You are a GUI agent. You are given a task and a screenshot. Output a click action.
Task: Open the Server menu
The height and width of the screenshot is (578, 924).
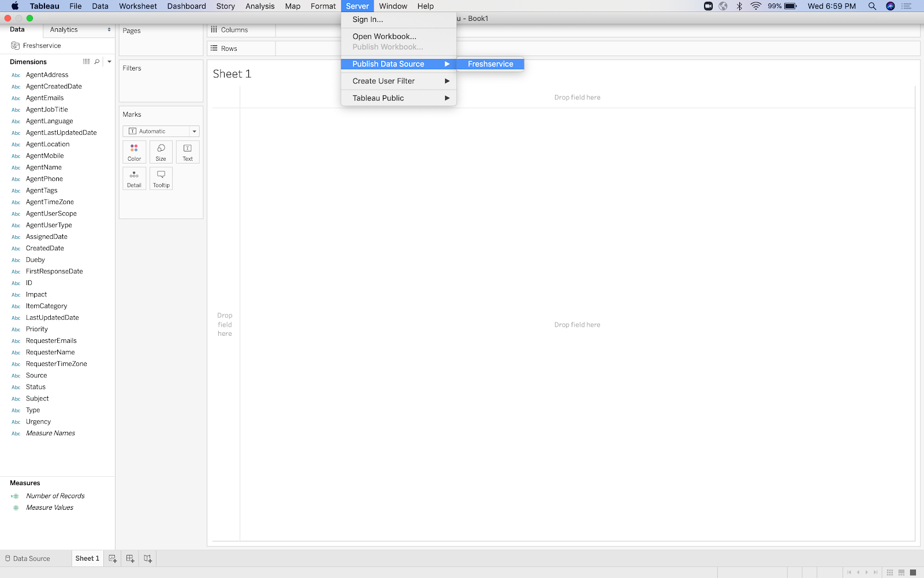pos(357,6)
